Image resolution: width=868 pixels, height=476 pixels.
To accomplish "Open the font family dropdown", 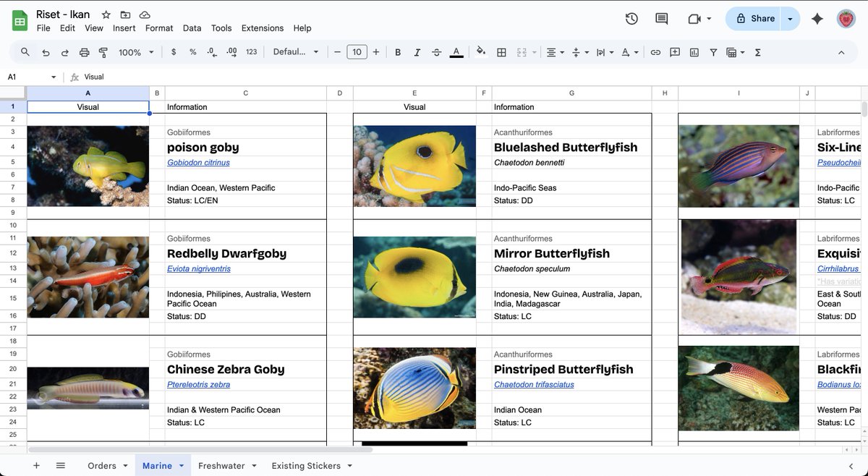I will click(x=296, y=52).
